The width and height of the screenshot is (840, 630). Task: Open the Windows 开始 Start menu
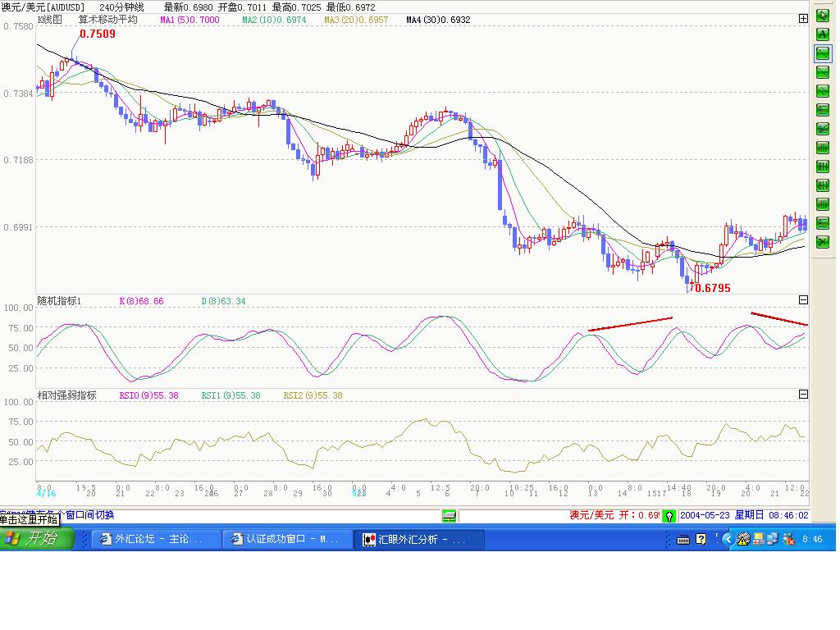[x=37, y=539]
